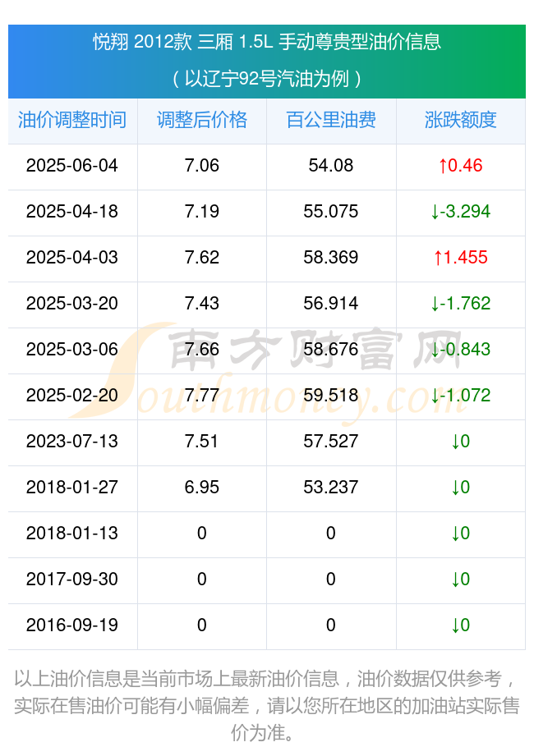The height and width of the screenshot is (756, 534).
Task: Select the date 2018-01-27
Action: 71,487
